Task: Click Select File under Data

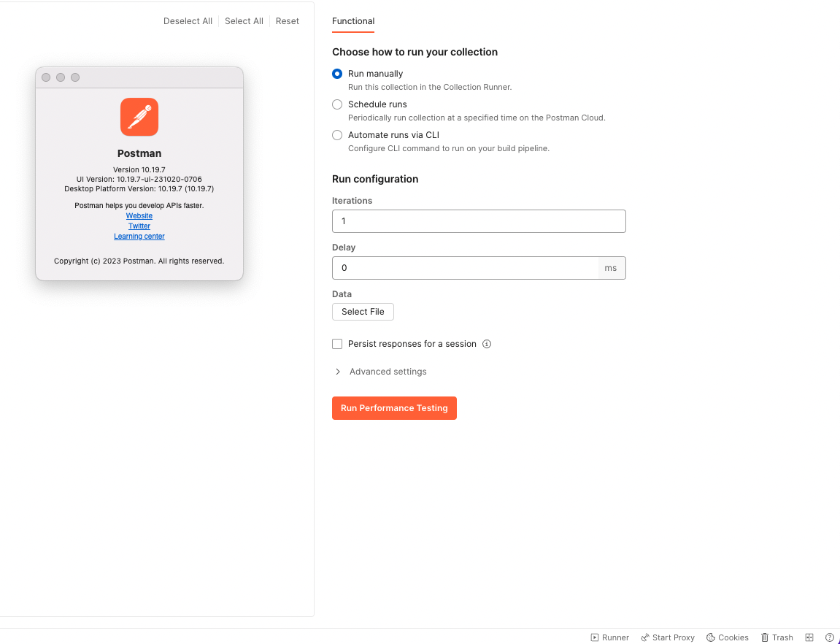Action: point(363,312)
